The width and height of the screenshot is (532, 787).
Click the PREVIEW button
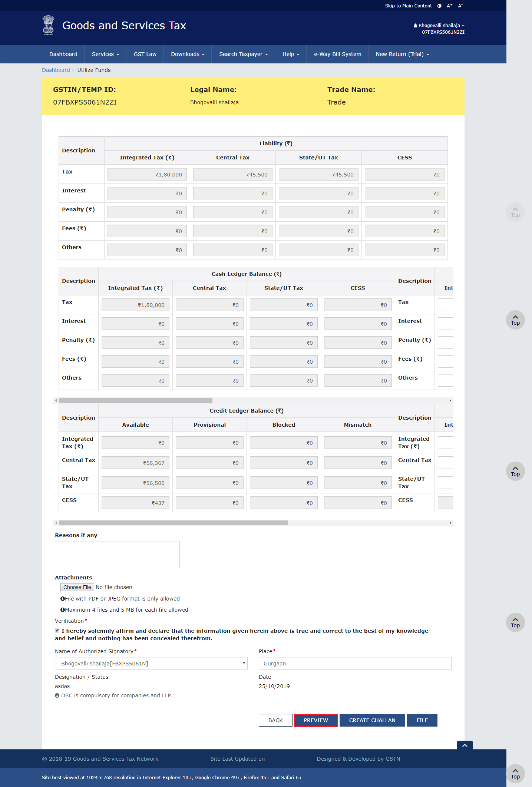click(x=316, y=720)
